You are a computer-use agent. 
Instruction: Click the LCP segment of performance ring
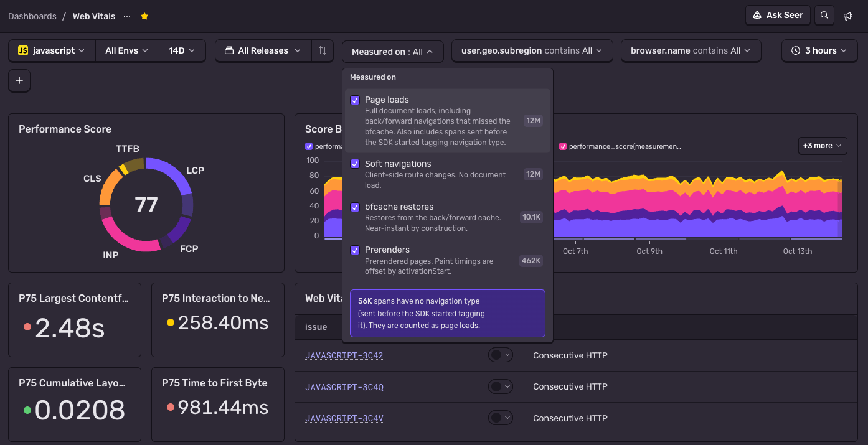coord(173,174)
